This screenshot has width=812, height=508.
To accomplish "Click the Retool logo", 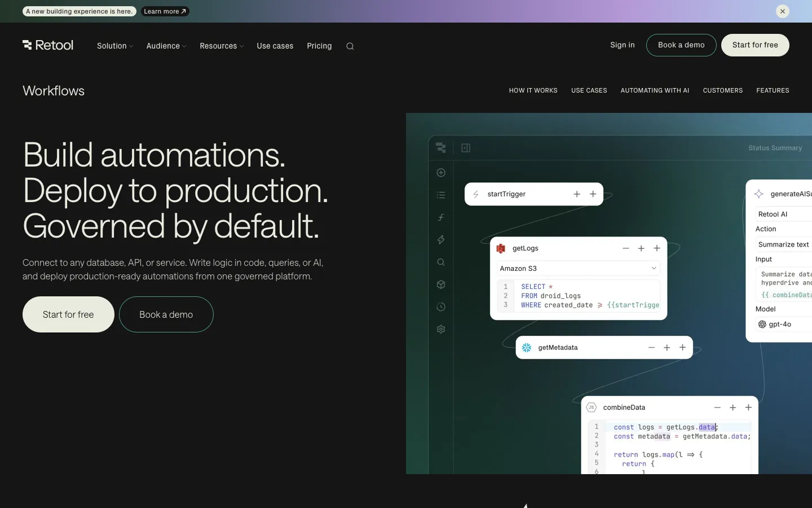I will point(48,45).
